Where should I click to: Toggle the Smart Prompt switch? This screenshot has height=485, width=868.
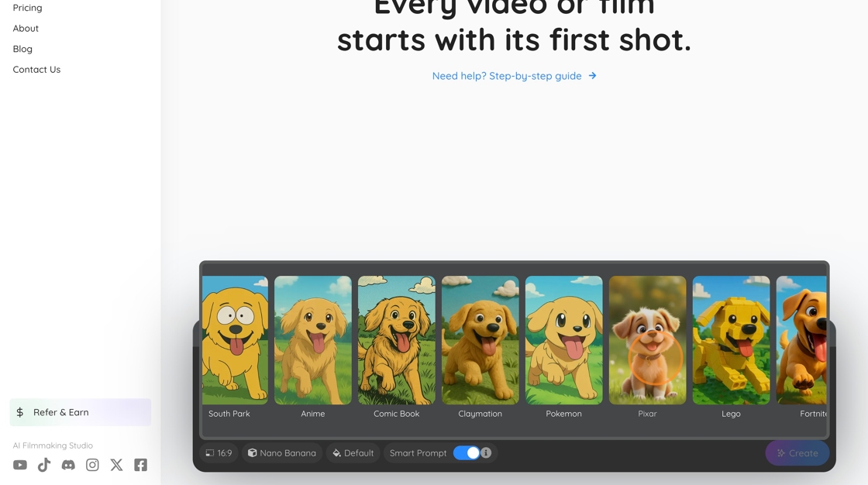click(x=467, y=453)
